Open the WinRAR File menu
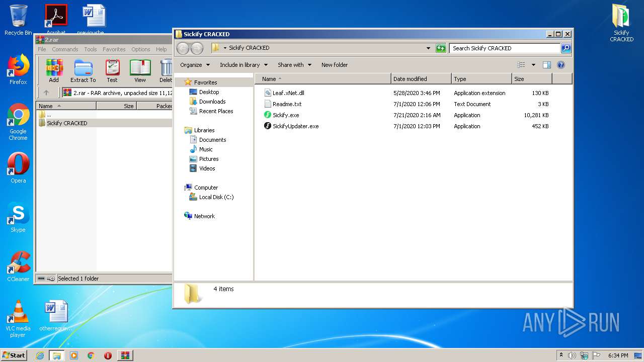Viewport: 644px width, 362px height. point(42,49)
